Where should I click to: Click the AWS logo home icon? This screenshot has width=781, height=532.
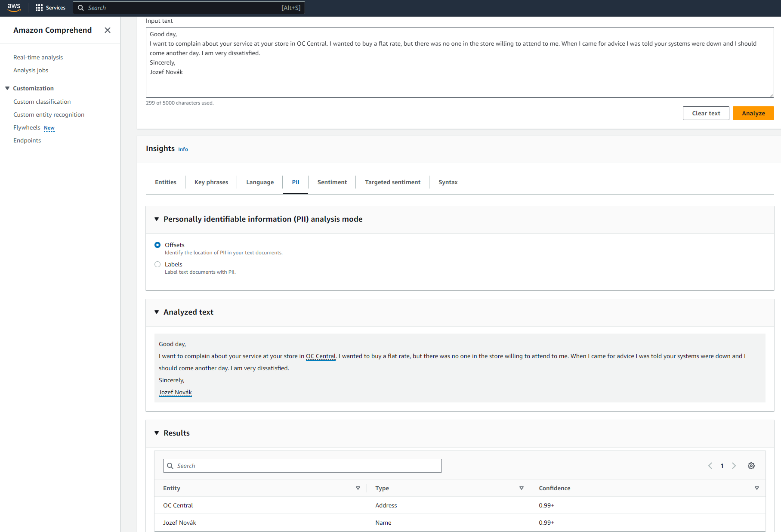pos(14,7)
